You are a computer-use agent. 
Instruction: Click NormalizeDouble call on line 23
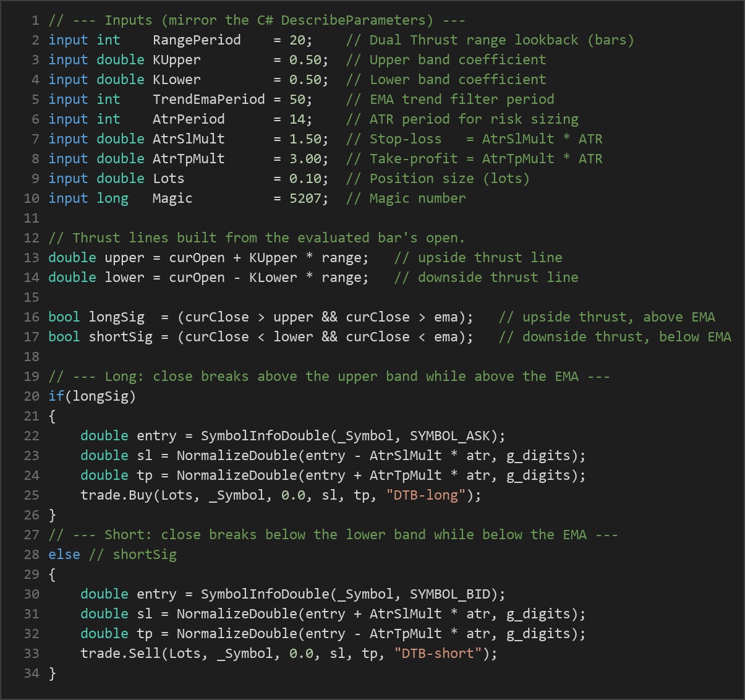coord(237,456)
